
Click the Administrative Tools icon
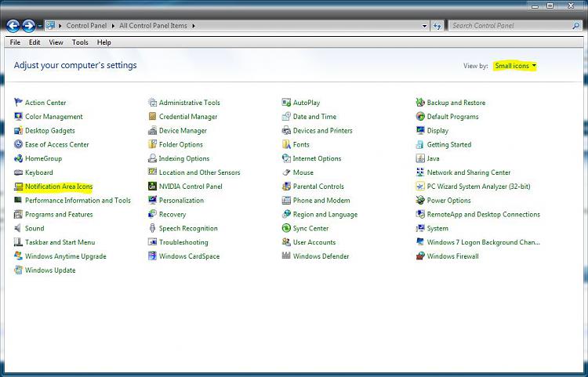click(152, 102)
